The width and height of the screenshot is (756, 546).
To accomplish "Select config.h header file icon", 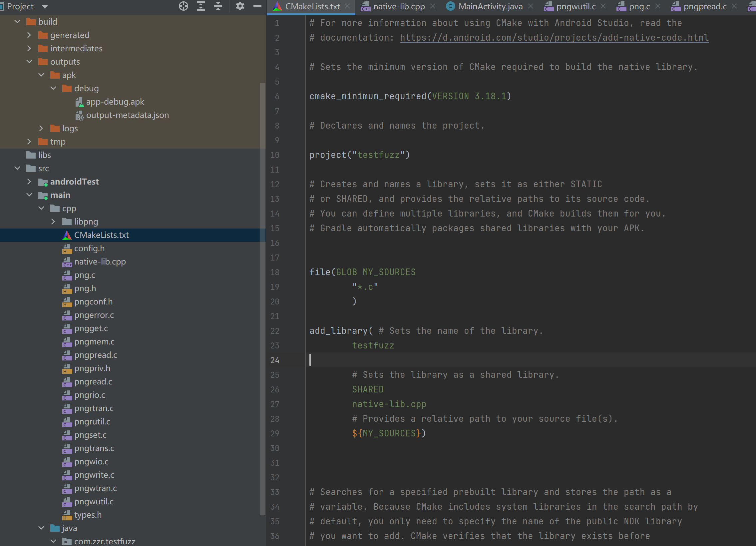I will coord(67,249).
